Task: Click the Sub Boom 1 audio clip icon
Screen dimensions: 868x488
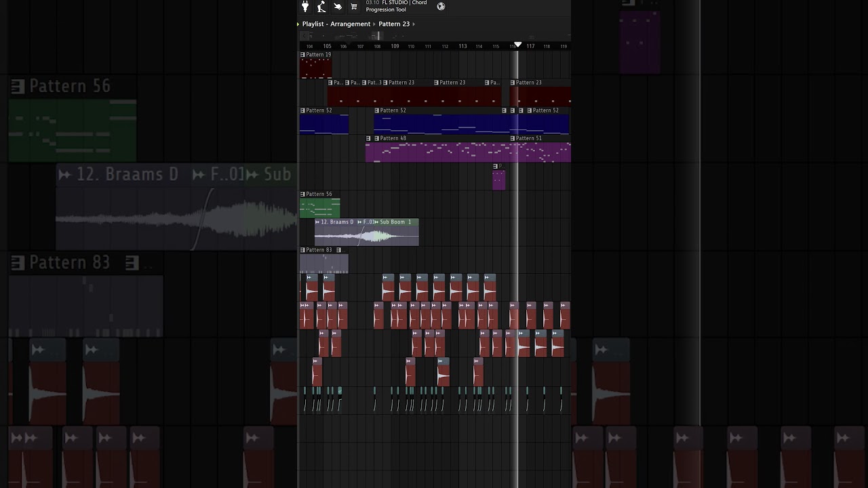Action: pos(377,222)
